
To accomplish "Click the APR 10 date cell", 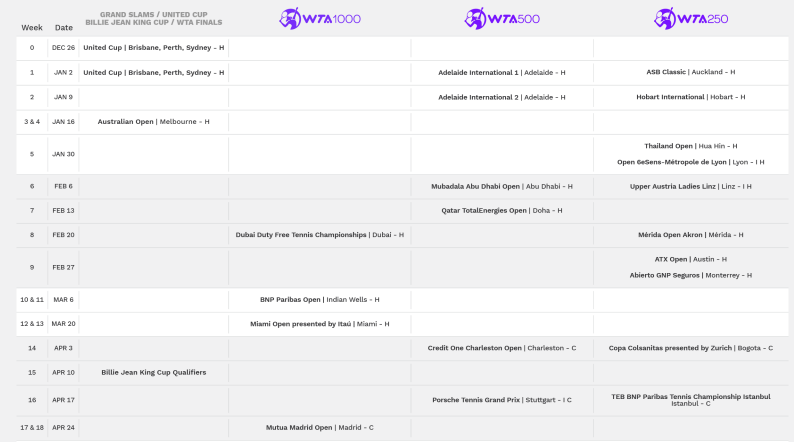I will 63,373.
